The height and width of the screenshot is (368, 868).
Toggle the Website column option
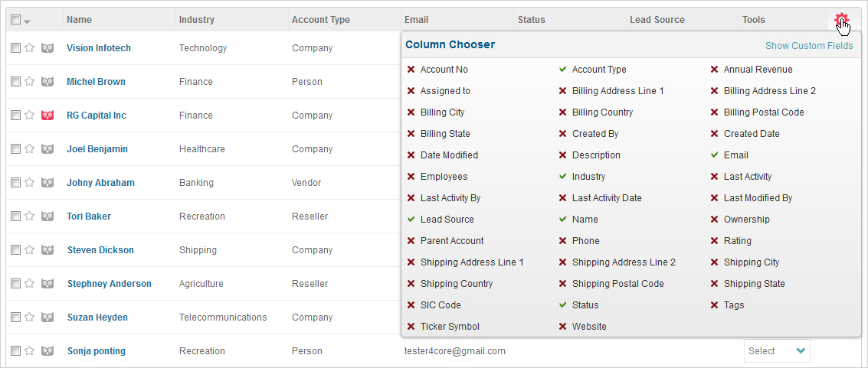pos(582,327)
